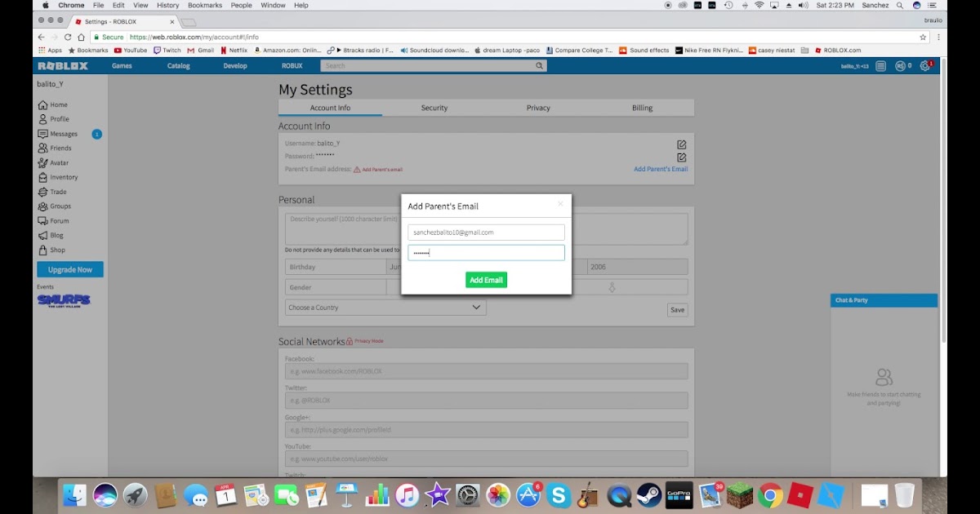Bookmark this page with star icon
This screenshot has height=514, width=980.
[x=923, y=37]
